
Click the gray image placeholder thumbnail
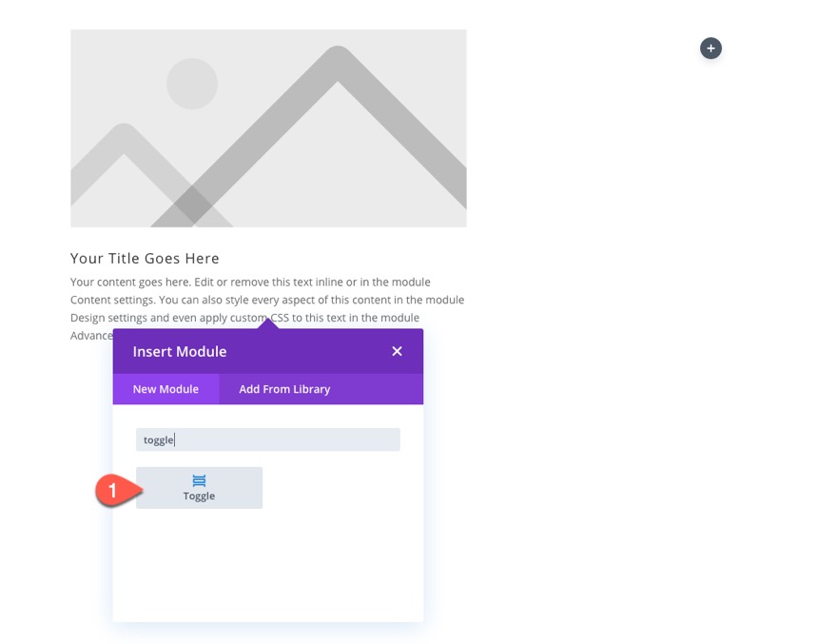point(268,128)
